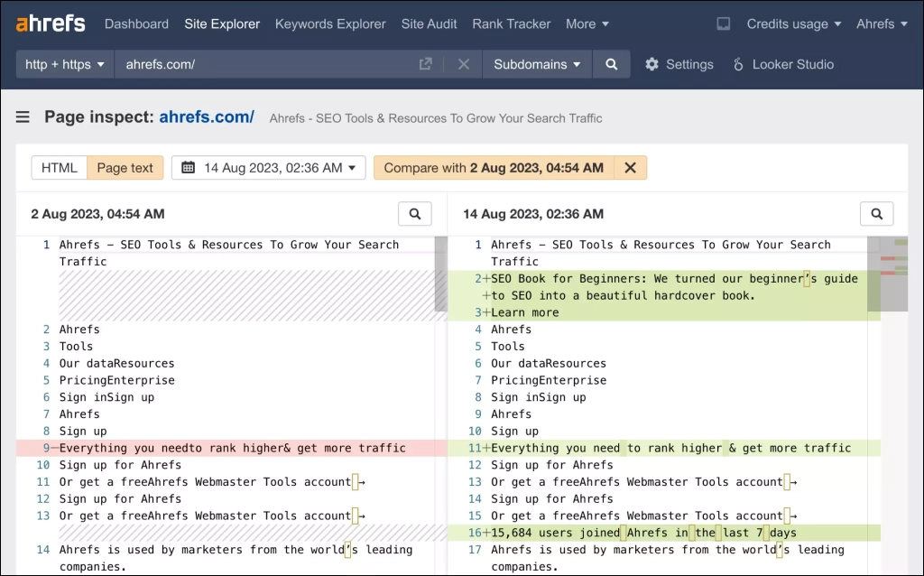Image resolution: width=924 pixels, height=576 pixels.
Task: Open the http + https protocol dropdown
Action: tap(65, 64)
